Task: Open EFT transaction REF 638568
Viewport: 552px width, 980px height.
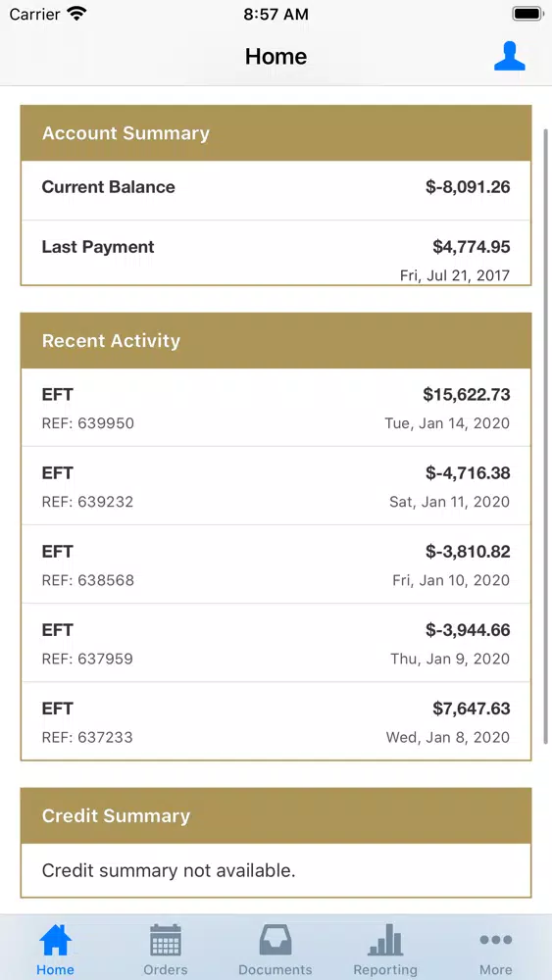Action: pyautogui.click(x=276, y=564)
